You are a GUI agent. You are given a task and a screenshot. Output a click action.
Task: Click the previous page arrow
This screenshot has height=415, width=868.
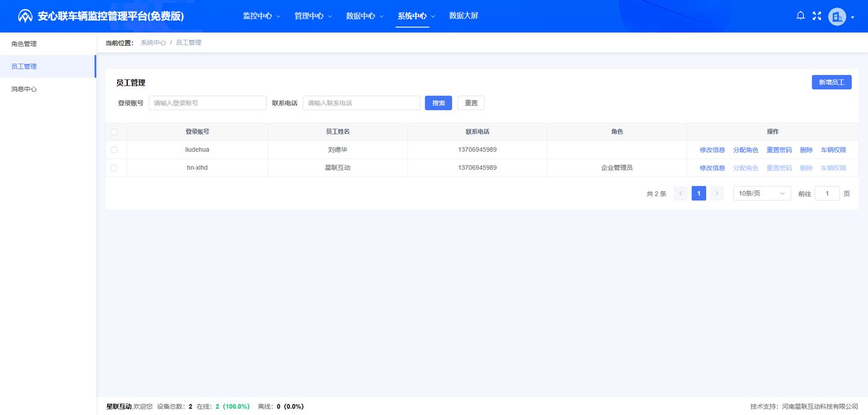(x=681, y=194)
